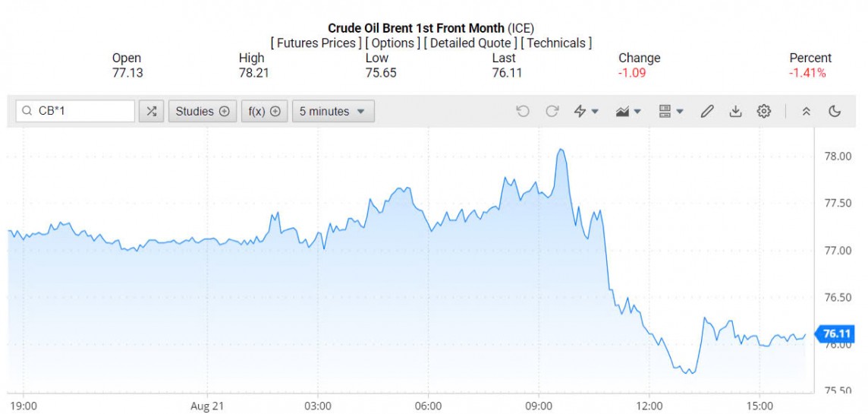
Task: Click the CB*1 symbol search field
Action: coord(82,112)
